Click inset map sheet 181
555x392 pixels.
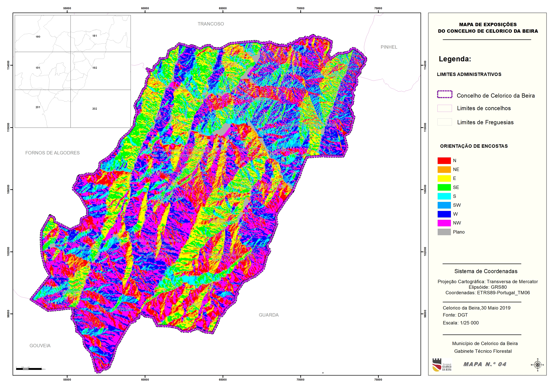point(95,36)
